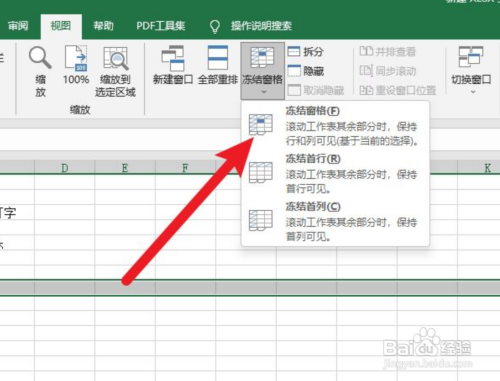Image resolution: width=500 pixels, height=381 pixels.
Task: Open the PDF工具集 tab
Action: (161, 26)
